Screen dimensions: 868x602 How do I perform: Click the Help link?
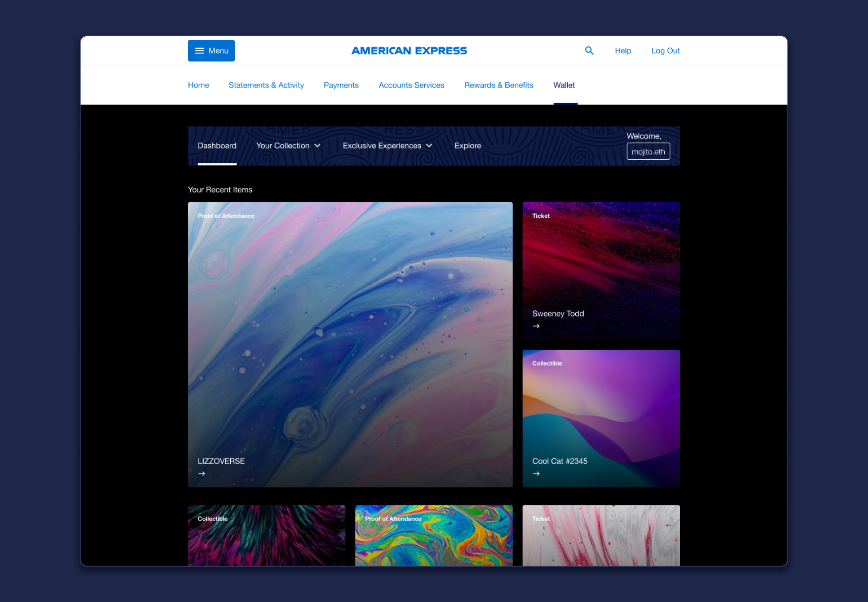coord(623,51)
